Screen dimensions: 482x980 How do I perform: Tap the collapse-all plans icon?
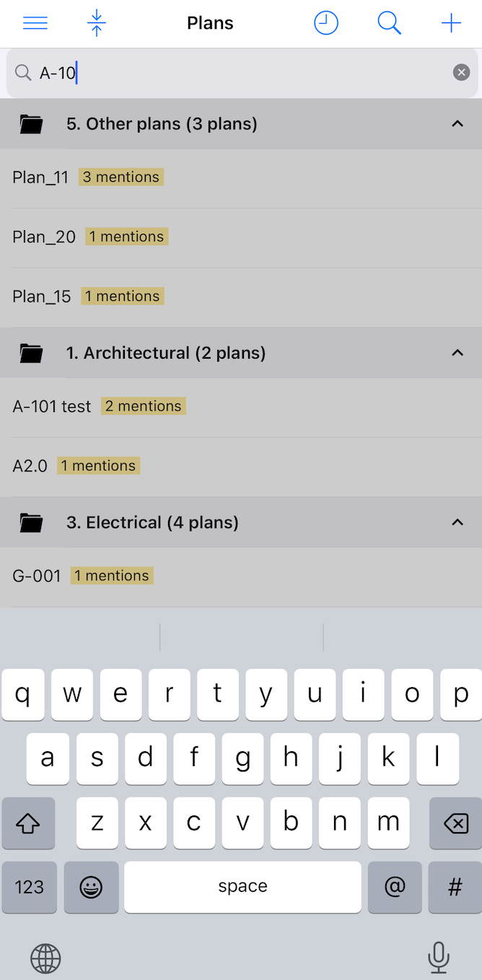[x=96, y=22]
